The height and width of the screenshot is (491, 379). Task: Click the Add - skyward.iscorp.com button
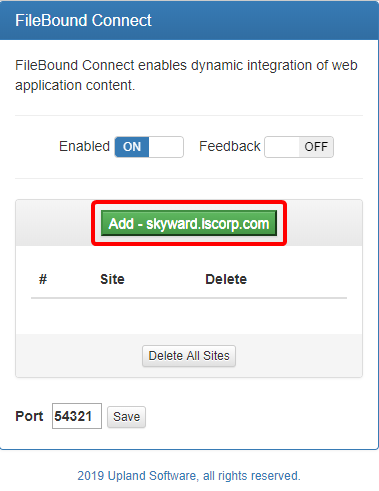click(189, 223)
